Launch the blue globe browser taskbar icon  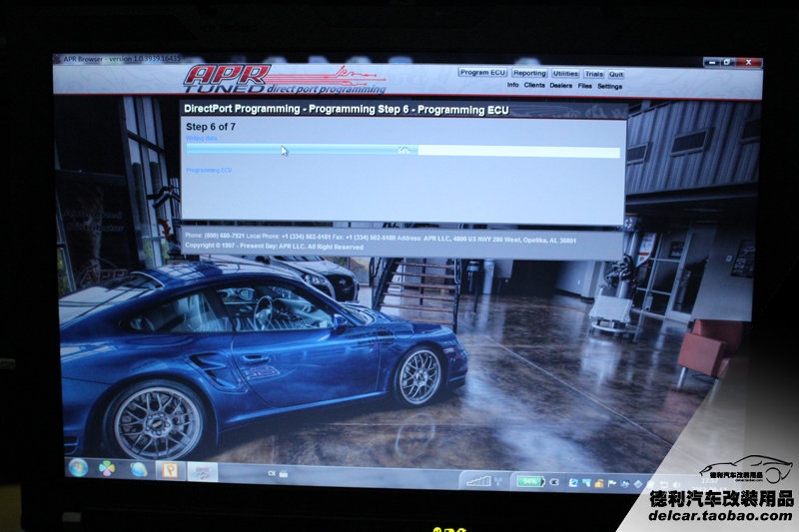[138, 469]
